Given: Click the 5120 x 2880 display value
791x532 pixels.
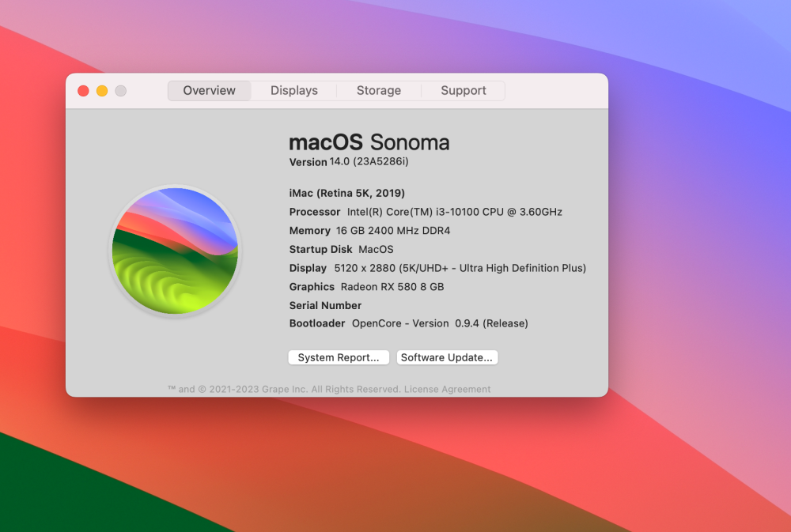Looking at the screenshot, I should click(x=460, y=268).
